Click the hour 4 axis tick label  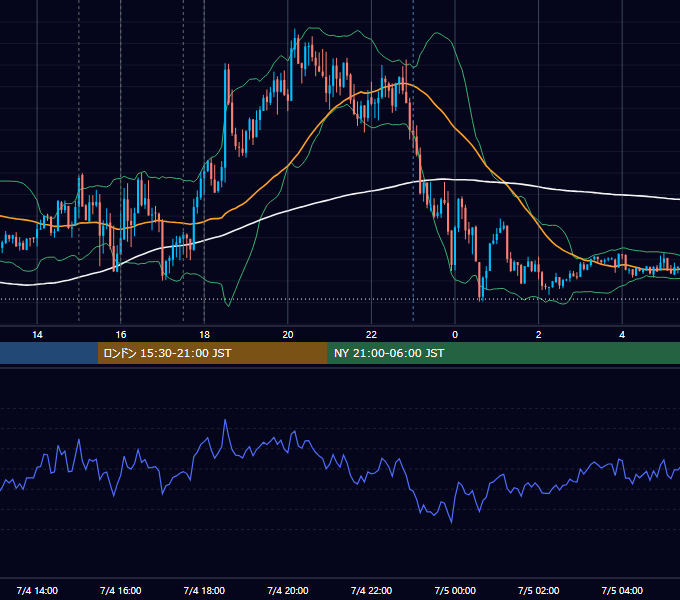(622, 335)
